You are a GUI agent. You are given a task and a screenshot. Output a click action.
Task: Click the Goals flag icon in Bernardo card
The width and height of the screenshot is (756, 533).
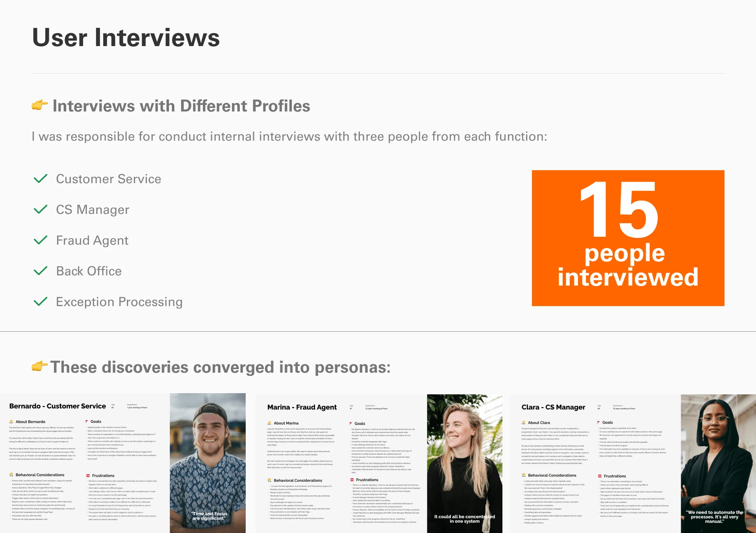point(87,422)
